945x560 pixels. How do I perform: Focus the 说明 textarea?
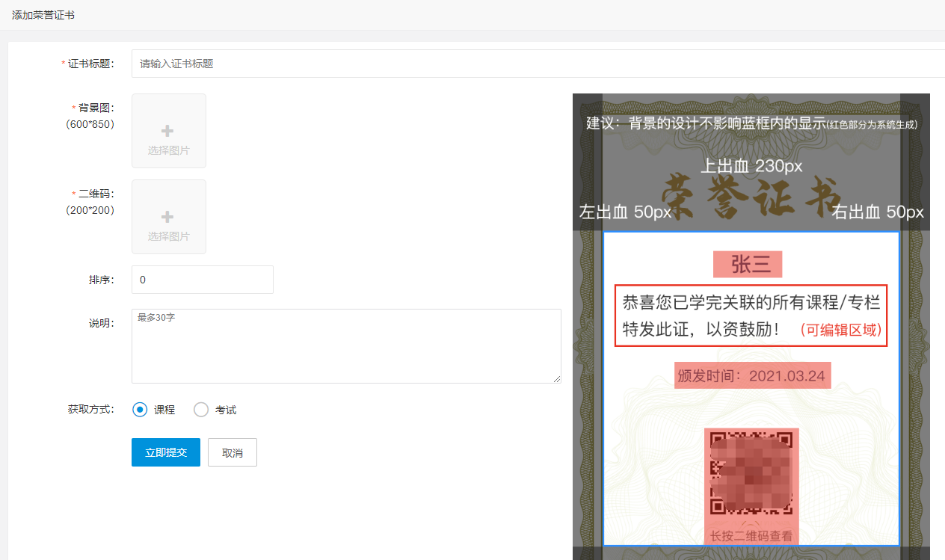click(346, 346)
